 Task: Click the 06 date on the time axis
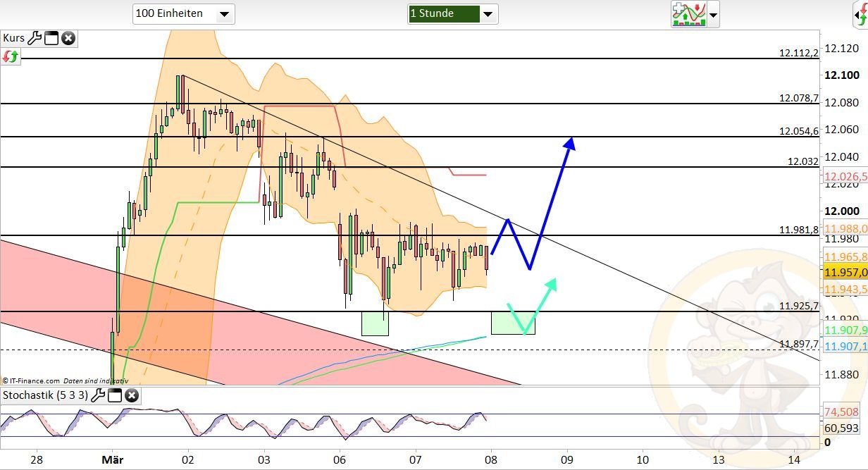[x=339, y=459]
